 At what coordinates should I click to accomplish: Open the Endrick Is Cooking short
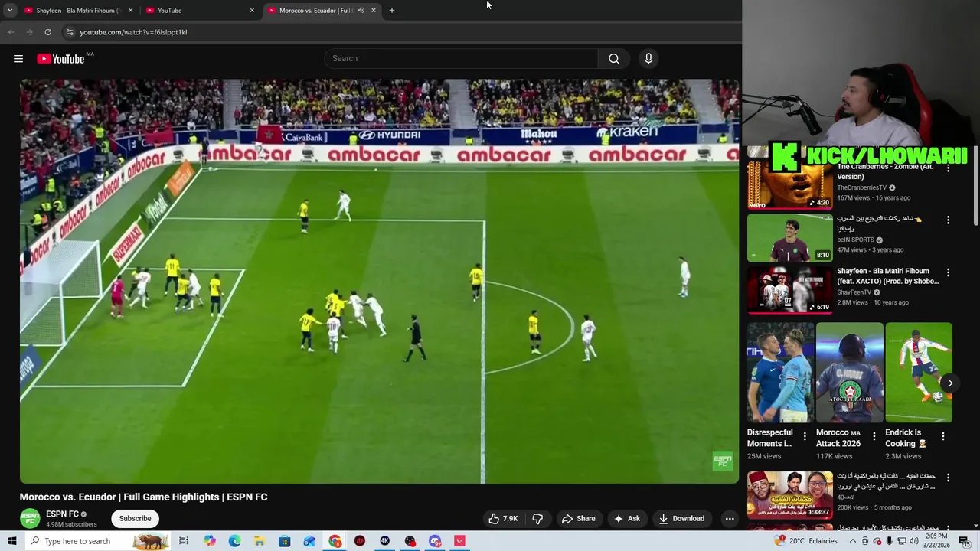point(919,373)
